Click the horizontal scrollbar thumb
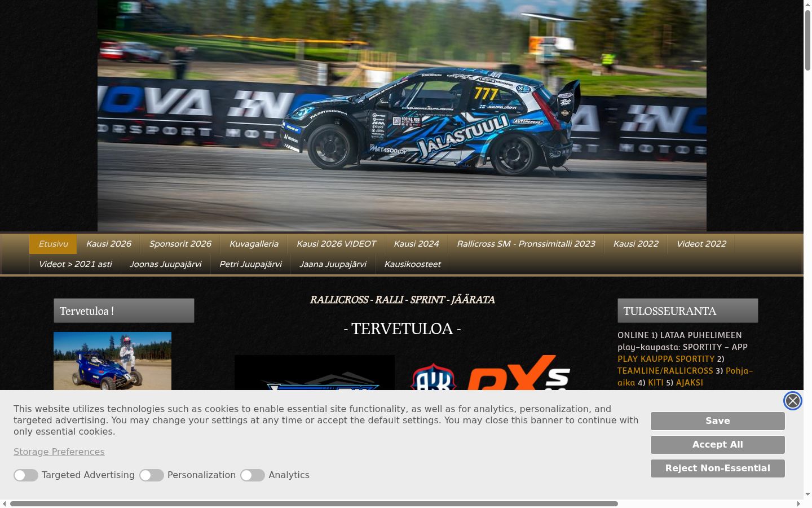The width and height of the screenshot is (812, 508). tap(314, 503)
